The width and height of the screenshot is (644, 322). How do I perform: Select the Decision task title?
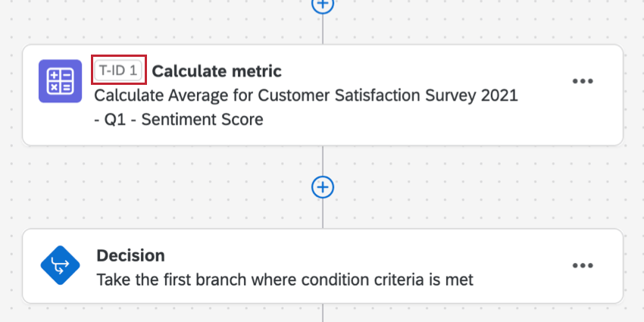130,255
